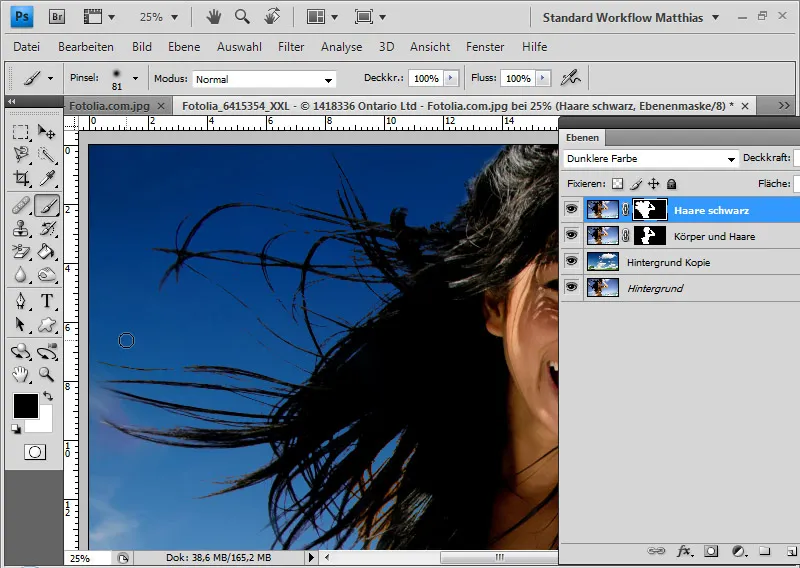Select the Healing Brush tool
800x568 pixels.
(20, 206)
